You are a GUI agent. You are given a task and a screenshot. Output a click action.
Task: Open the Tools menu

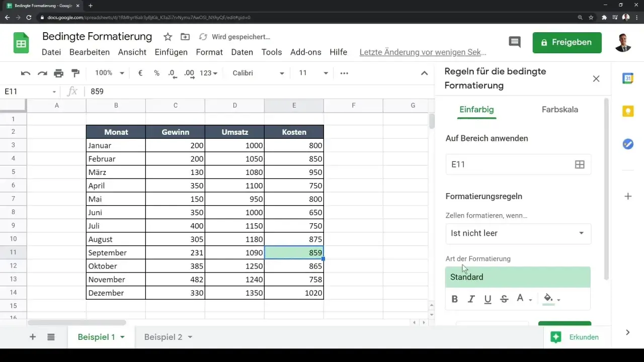[272, 52]
